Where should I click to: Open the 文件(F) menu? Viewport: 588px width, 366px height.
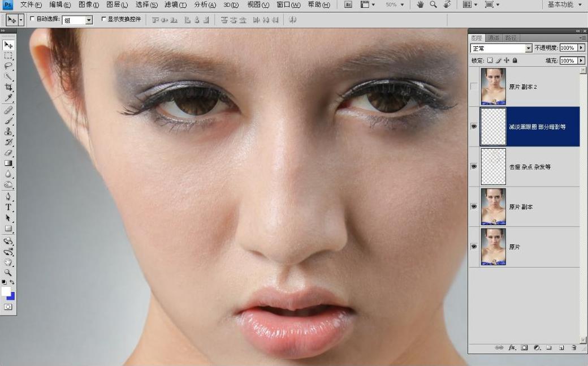(31, 5)
